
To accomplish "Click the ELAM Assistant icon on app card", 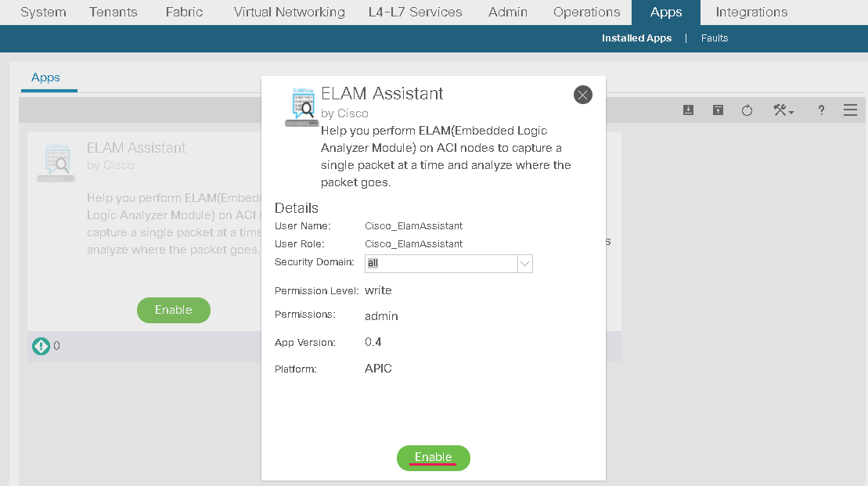I will point(56,163).
